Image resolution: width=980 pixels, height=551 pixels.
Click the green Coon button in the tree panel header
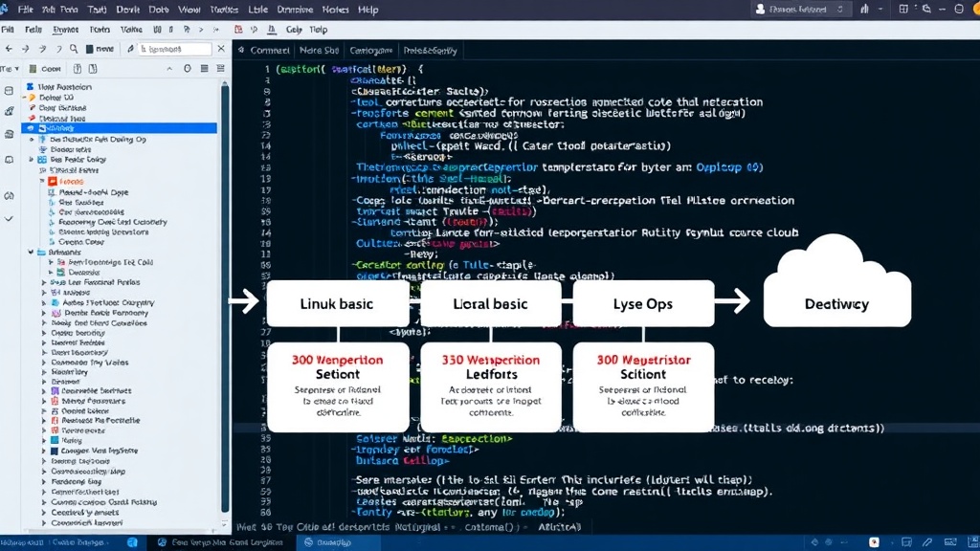click(45, 69)
